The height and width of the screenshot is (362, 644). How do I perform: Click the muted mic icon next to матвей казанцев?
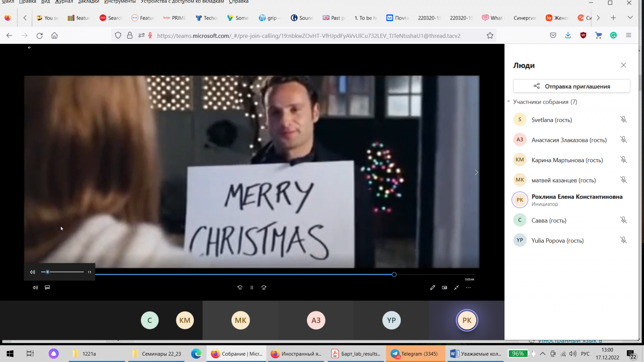pyautogui.click(x=624, y=180)
